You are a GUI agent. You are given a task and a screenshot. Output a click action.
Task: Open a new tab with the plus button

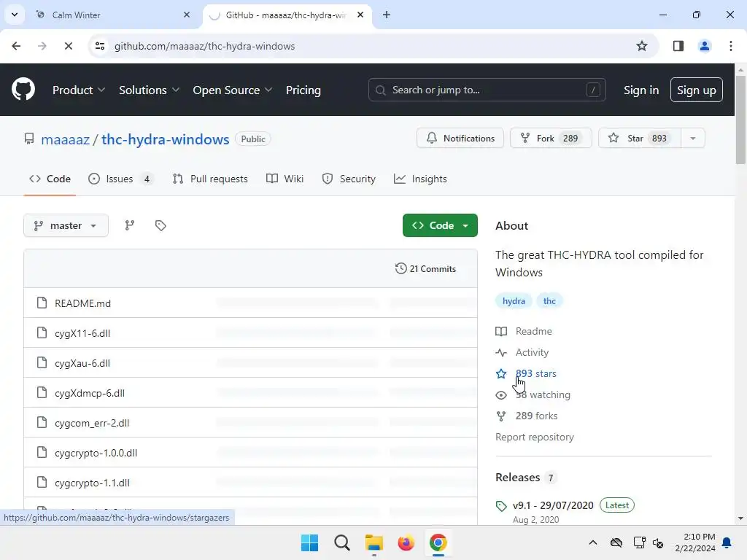pyautogui.click(x=387, y=15)
